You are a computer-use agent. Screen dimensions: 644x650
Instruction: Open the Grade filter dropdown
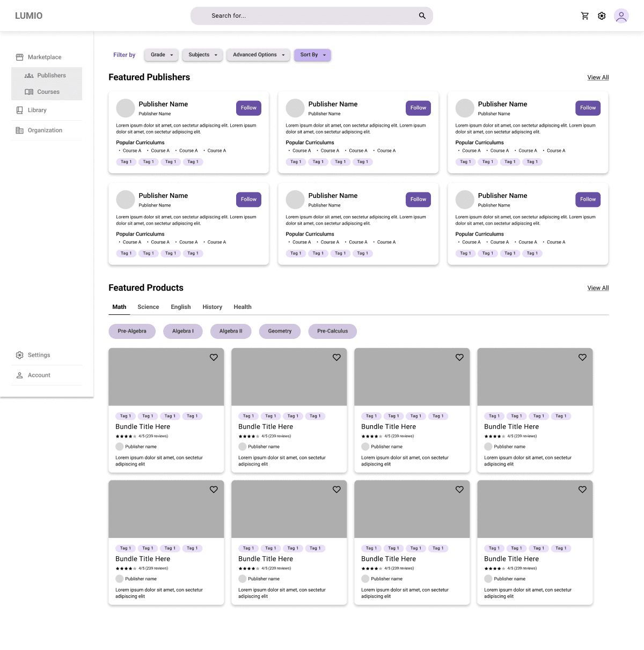pyautogui.click(x=162, y=55)
